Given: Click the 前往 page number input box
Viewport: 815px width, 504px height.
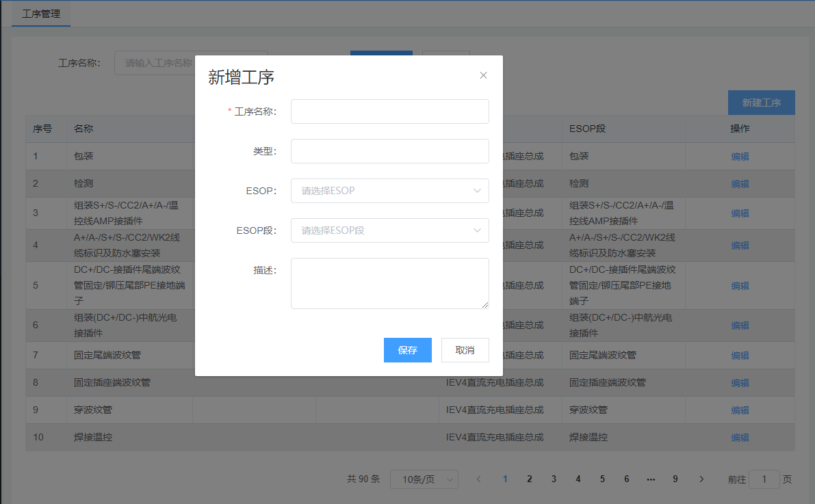Looking at the screenshot, I should [764, 479].
